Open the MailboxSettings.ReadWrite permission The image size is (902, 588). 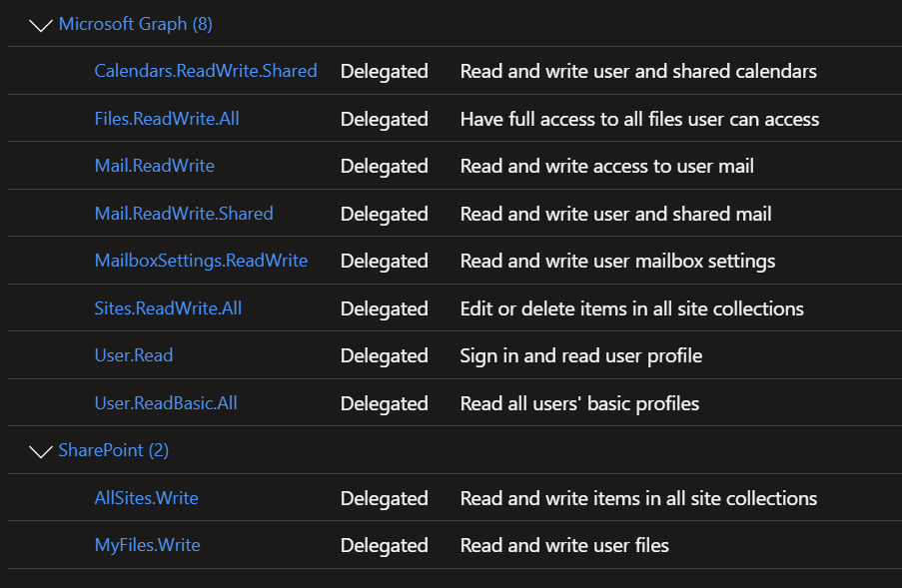[x=202, y=261]
